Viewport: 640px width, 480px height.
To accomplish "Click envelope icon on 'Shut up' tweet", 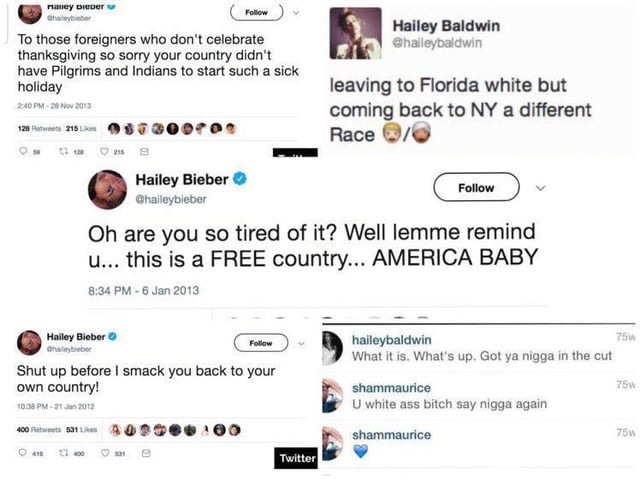I will [x=146, y=453].
